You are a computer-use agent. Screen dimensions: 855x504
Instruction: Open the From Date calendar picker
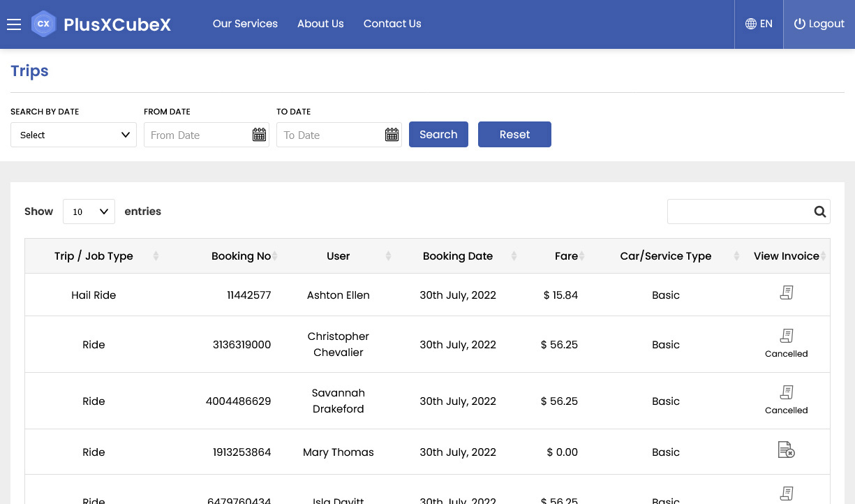[259, 135]
